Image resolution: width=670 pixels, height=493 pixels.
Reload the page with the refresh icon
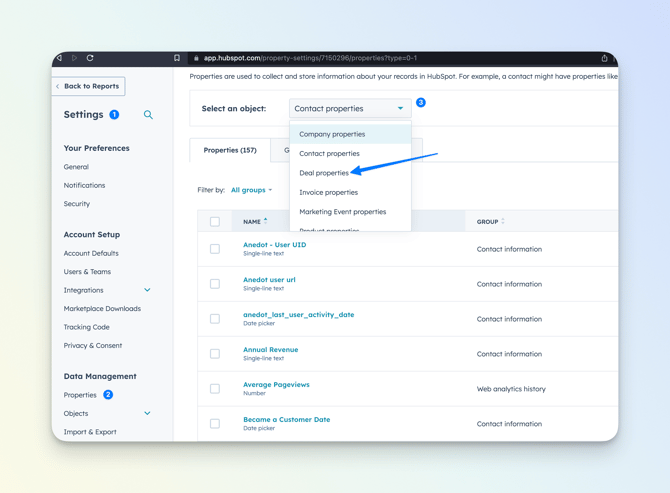tap(90, 58)
